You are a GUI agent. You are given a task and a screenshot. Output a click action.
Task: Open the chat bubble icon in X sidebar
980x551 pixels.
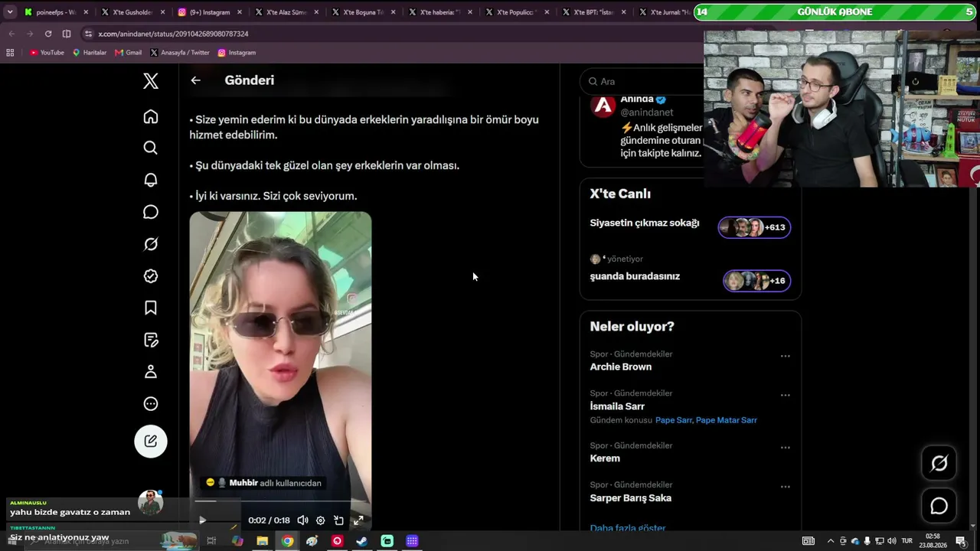(x=151, y=212)
